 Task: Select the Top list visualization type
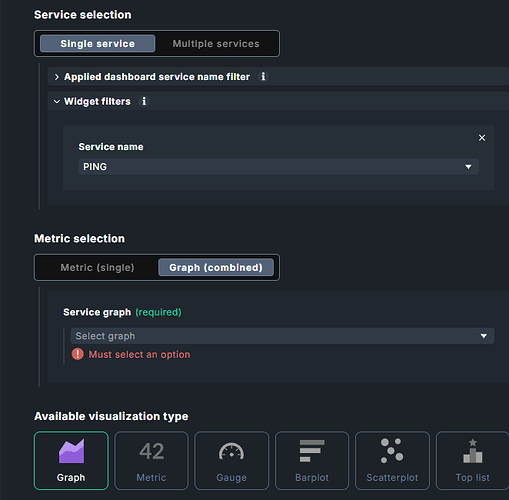coord(472,460)
